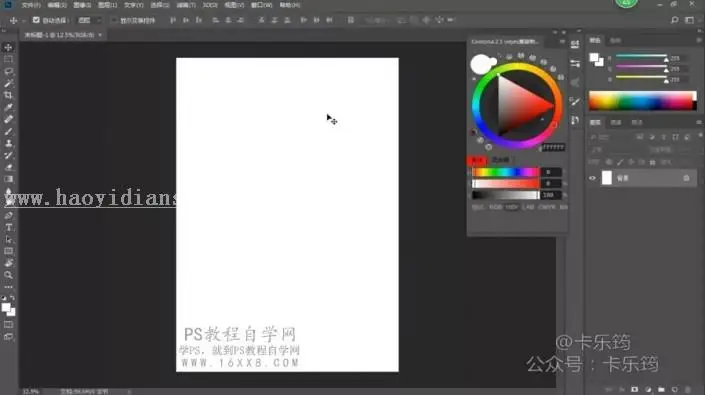Select the Eraser tool

coord(8,167)
